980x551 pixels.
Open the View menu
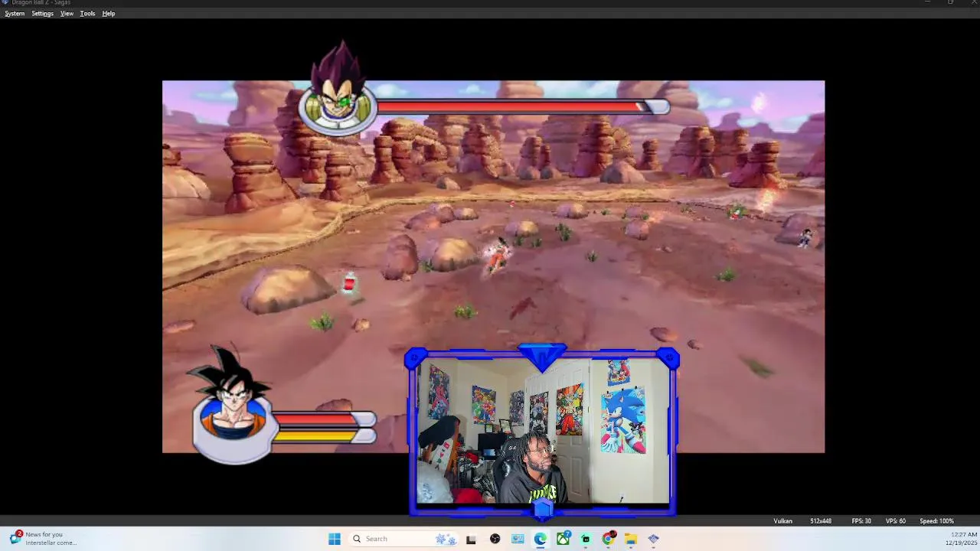pyautogui.click(x=67, y=14)
